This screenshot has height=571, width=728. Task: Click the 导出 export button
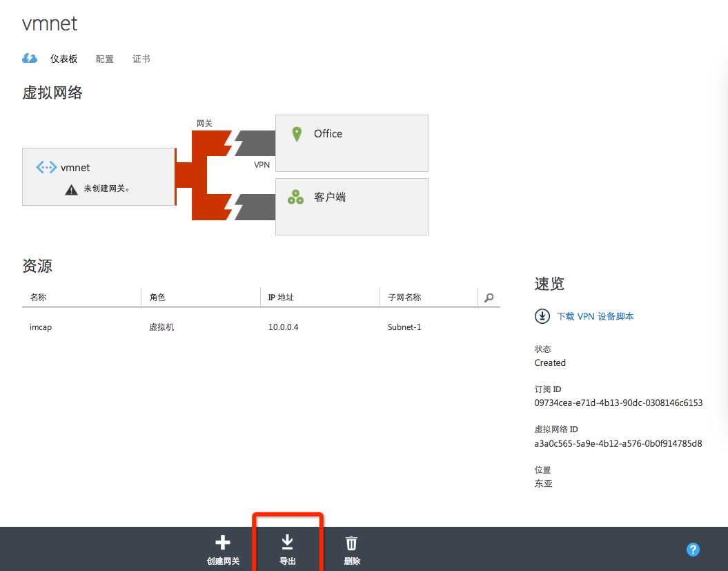tap(287, 550)
